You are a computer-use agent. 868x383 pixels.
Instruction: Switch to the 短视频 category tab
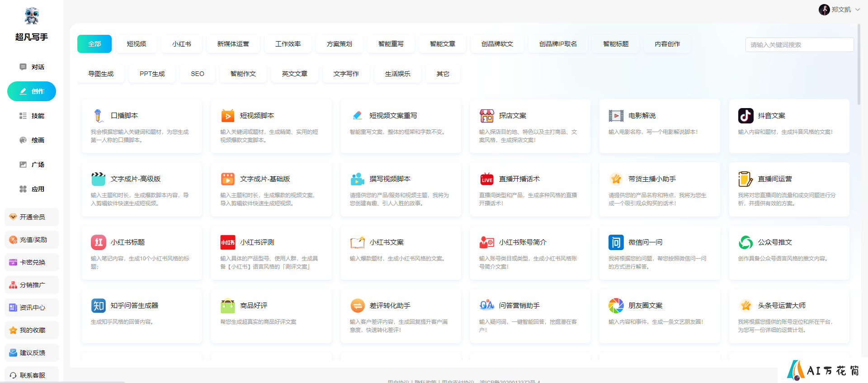(137, 44)
